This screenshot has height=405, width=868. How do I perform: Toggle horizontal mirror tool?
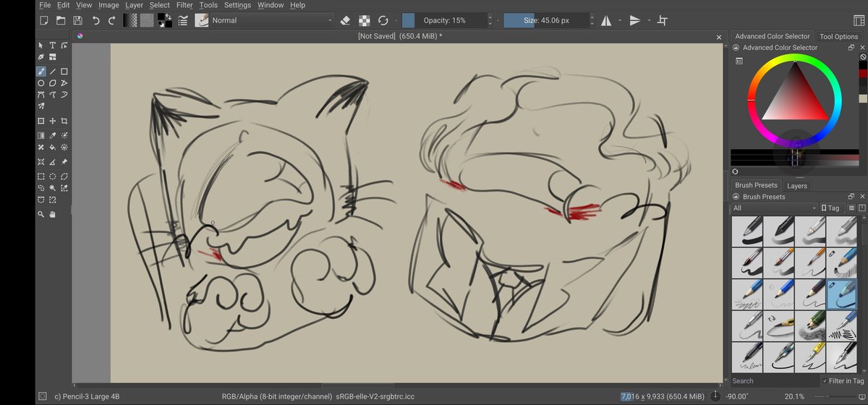606,20
